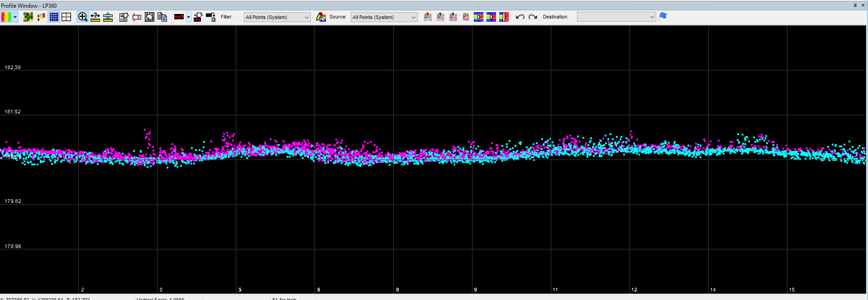The width and height of the screenshot is (868, 300).
Task: Select the hand paint brush classify icon
Action: 466,17
